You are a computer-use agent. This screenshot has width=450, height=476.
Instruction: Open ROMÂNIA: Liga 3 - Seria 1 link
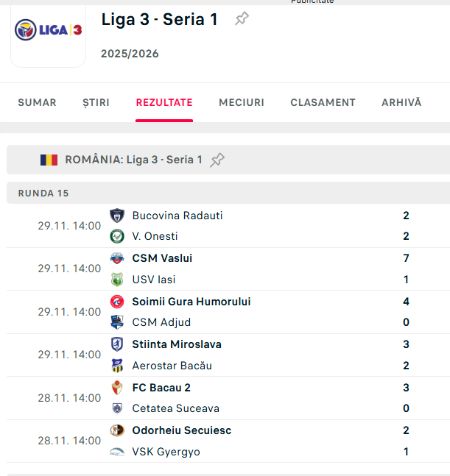(133, 160)
